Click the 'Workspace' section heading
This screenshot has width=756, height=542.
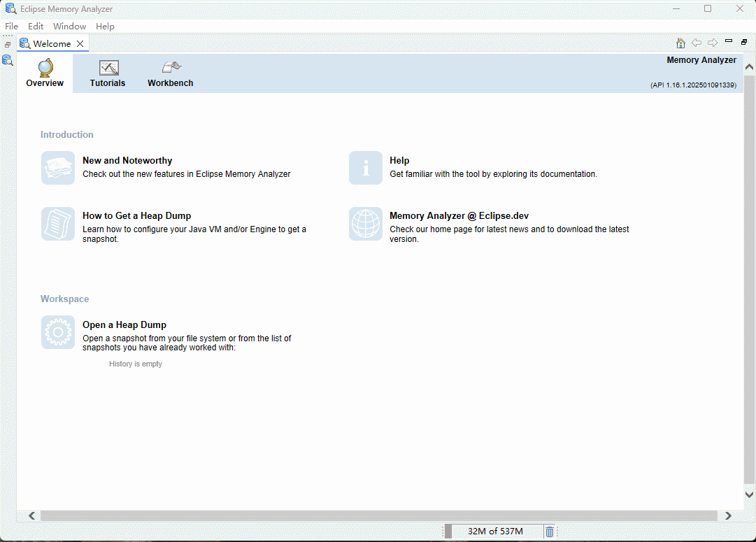[64, 299]
